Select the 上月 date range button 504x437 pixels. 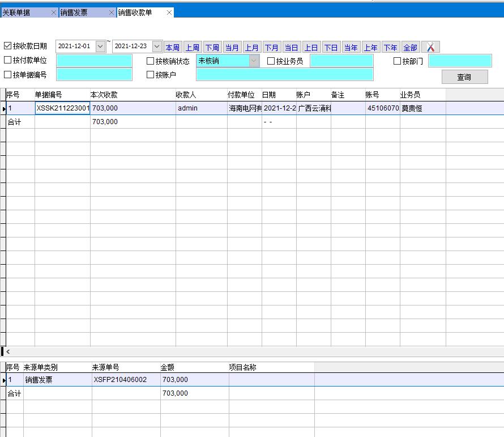(x=251, y=48)
